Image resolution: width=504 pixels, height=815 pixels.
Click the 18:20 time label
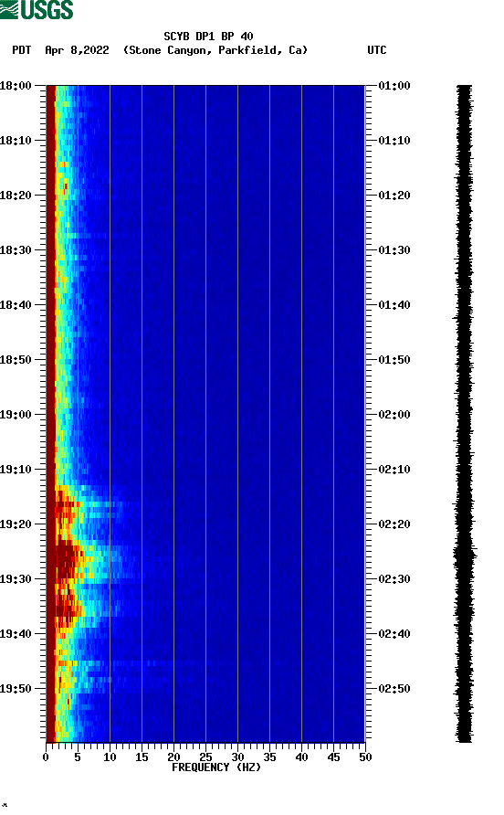click(16, 196)
